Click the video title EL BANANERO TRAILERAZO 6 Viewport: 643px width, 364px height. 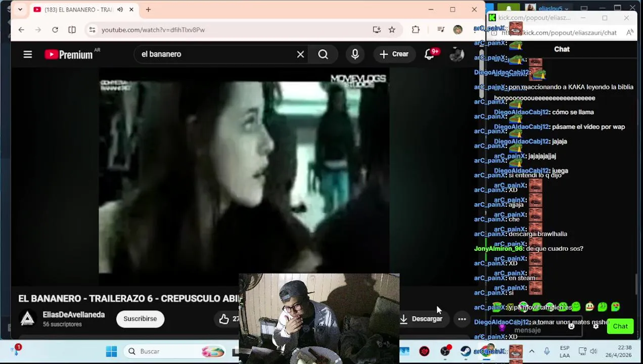[x=129, y=299]
